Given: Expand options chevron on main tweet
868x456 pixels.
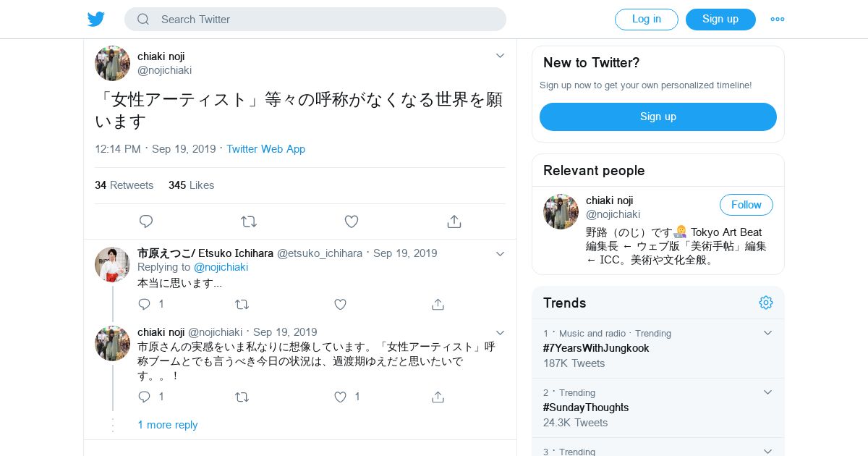Looking at the screenshot, I should tap(500, 56).
